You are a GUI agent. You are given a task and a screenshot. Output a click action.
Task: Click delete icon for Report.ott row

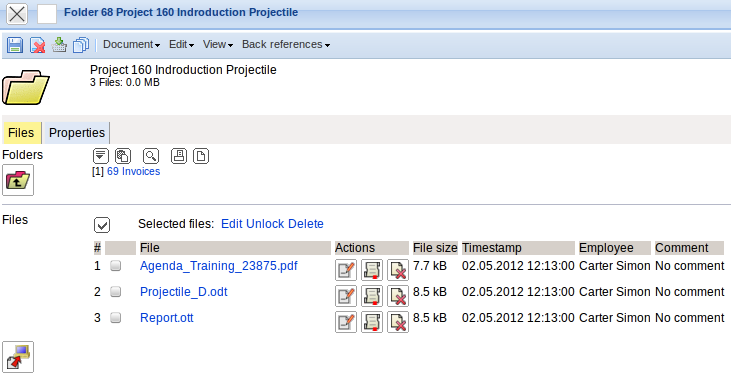398,322
